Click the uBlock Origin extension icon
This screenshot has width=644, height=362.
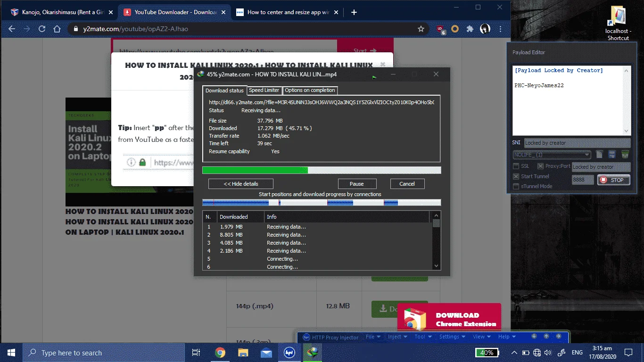click(441, 29)
